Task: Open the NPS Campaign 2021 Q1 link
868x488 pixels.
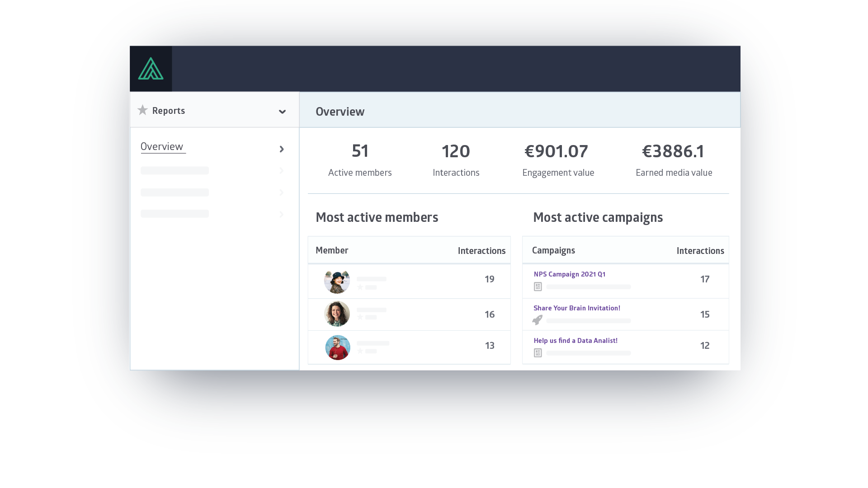Action: (x=569, y=274)
